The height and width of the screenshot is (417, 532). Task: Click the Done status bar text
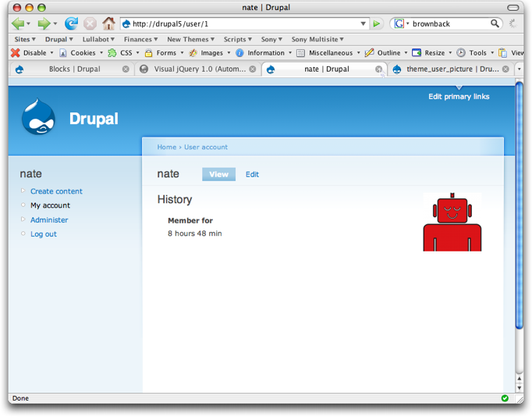[20, 398]
